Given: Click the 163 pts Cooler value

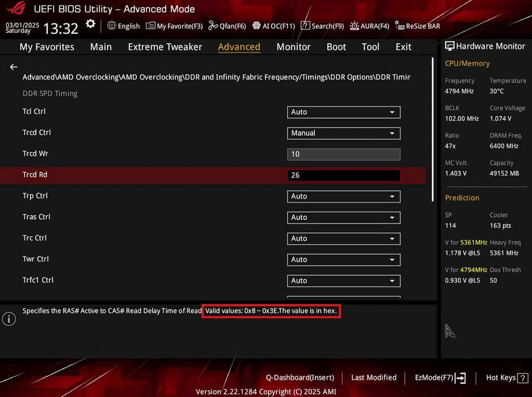Looking at the screenshot, I should point(500,226).
